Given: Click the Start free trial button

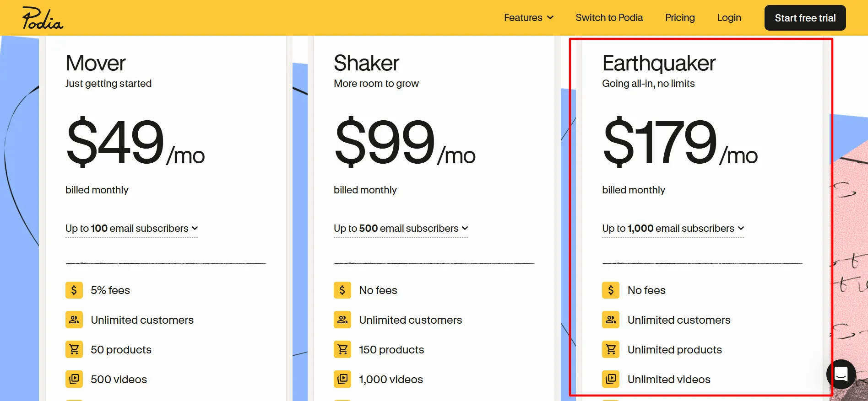Looking at the screenshot, I should pyautogui.click(x=805, y=18).
